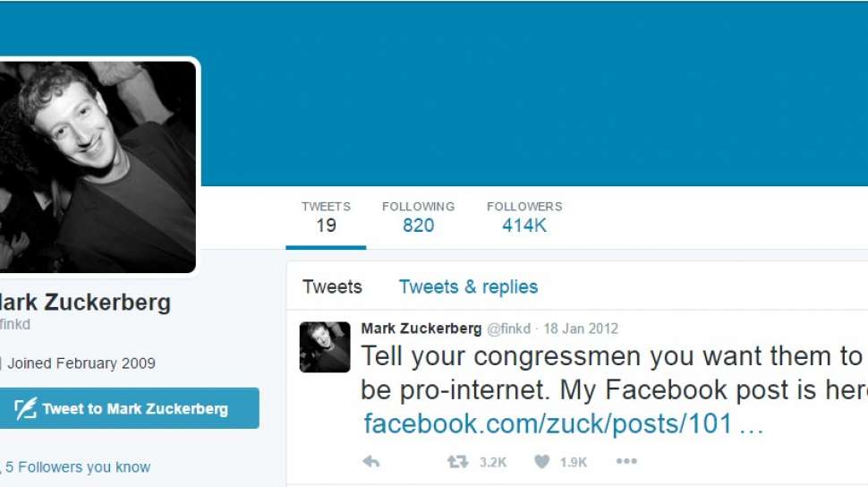Open the Followers list showing 414K

[524, 218]
